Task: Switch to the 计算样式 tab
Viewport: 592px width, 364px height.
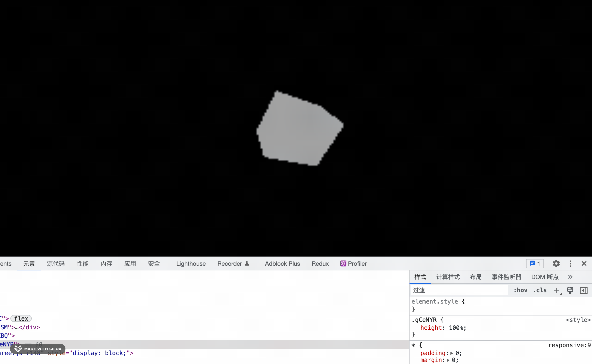Action: click(448, 277)
